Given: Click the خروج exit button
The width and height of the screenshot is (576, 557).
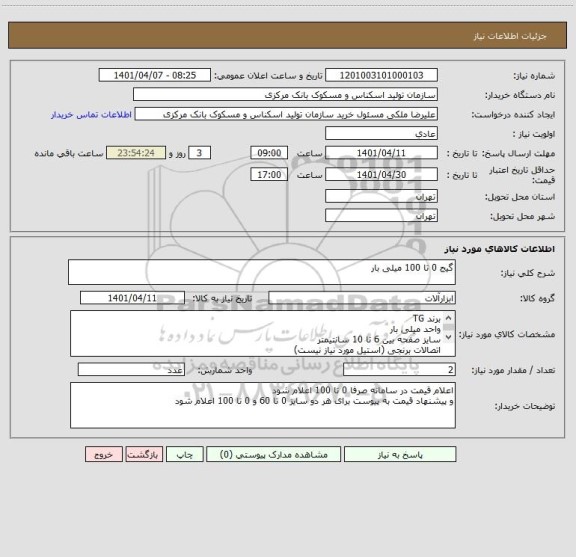Looking at the screenshot, I should pos(104,454).
